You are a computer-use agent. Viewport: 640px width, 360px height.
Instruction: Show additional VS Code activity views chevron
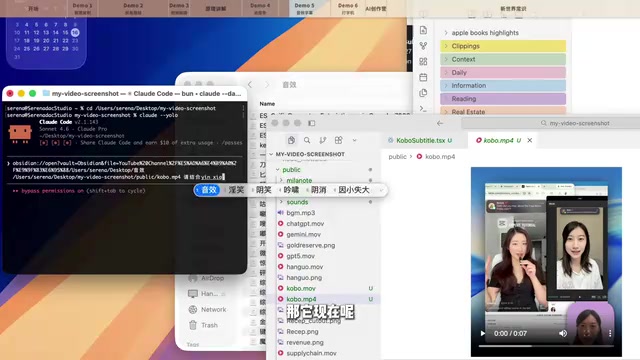click(x=354, y=140)
